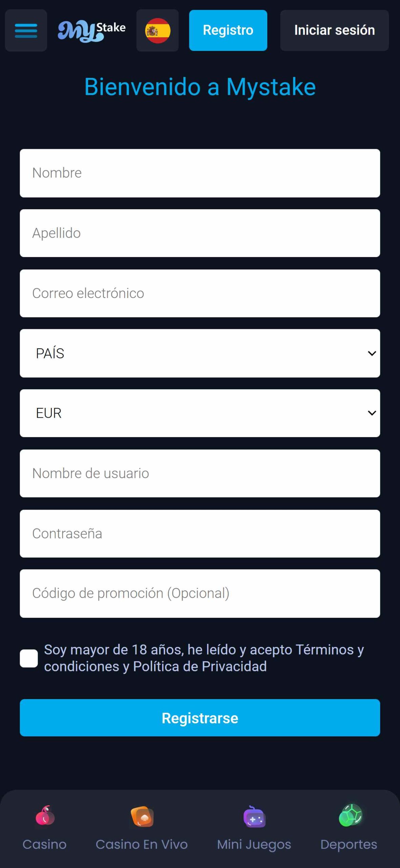Open the Spain flag language selector
Image resolution: width=400 pixels, height=868 pixels.
pos(157,31)
